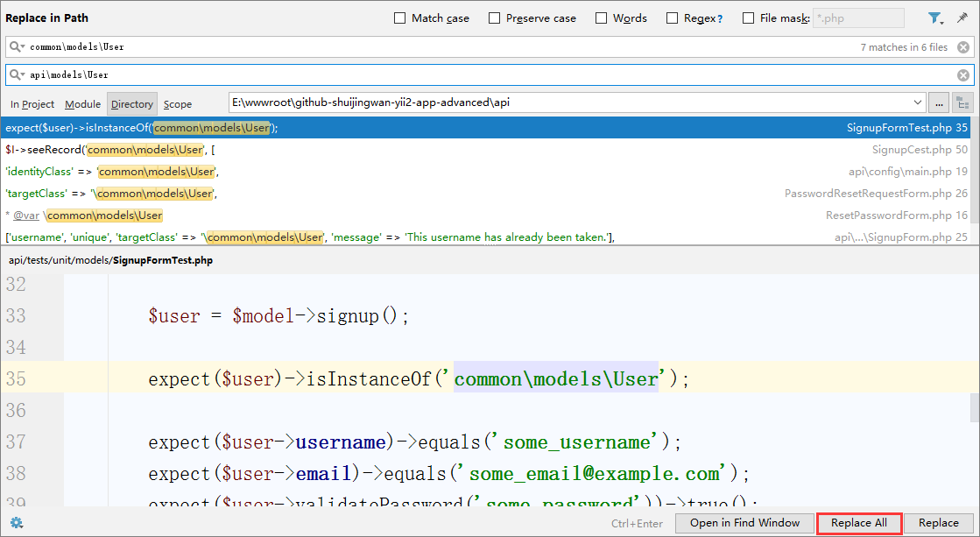Clear the replacement text field
This screenshot has width=980, height=537.
[x=962, y=75]
